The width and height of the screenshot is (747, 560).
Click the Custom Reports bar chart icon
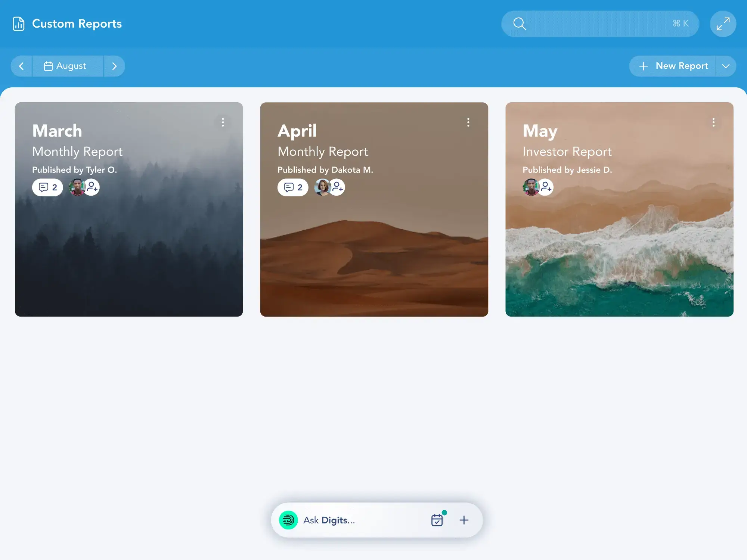click(x=19, y=24)
